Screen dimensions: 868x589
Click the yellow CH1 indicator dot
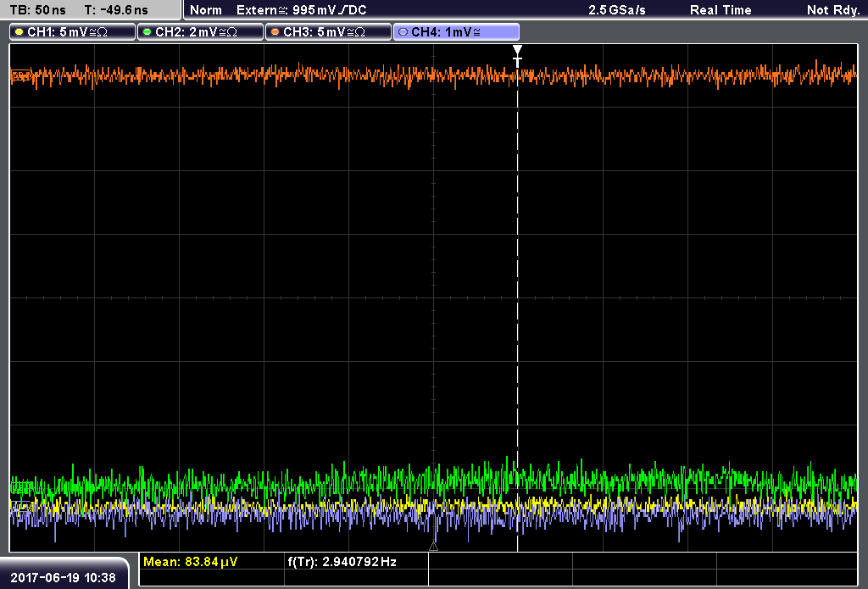click(19, 32)
